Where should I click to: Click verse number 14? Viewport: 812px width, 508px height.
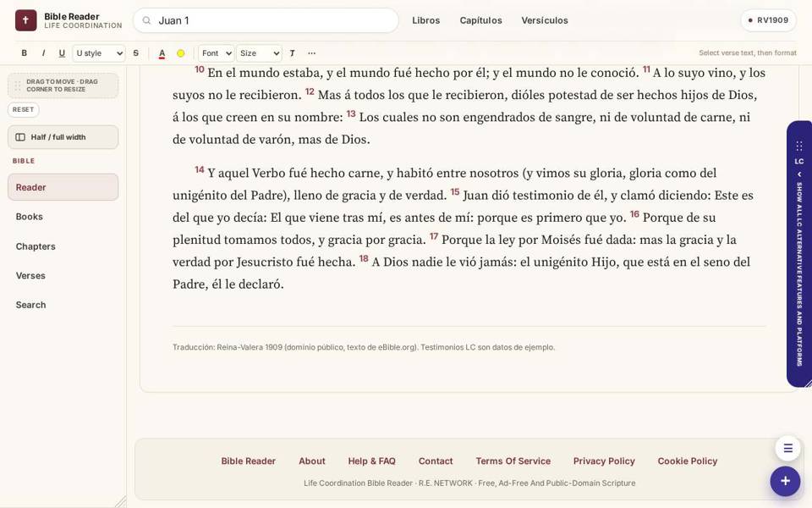(200, 169)
